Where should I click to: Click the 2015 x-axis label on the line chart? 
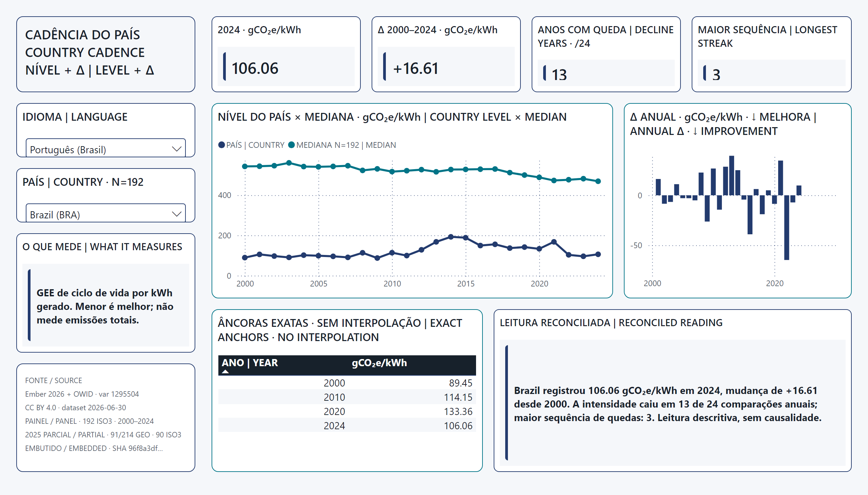[466, 283]
